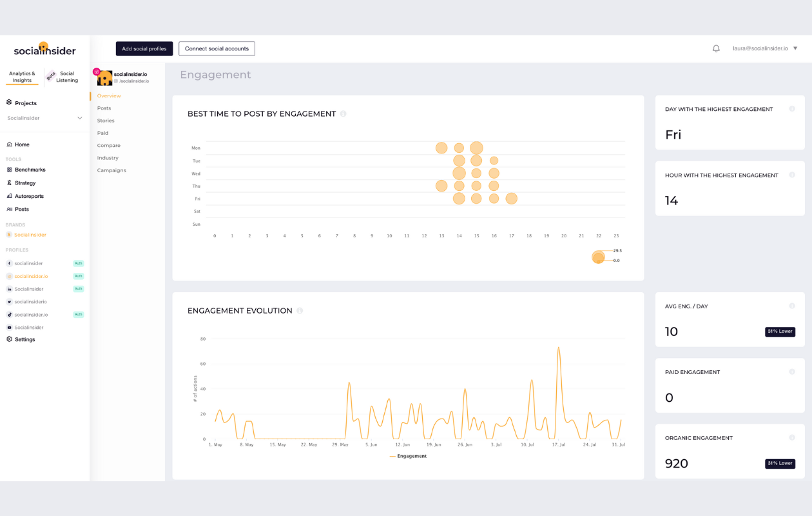Click the Twitter profile icon

click(10, 302)
